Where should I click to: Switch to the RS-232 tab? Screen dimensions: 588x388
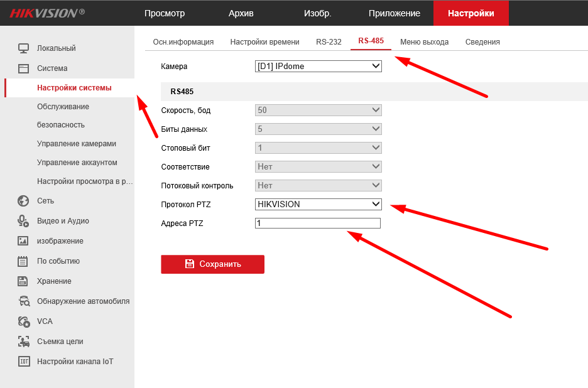(x=329, y=42)
